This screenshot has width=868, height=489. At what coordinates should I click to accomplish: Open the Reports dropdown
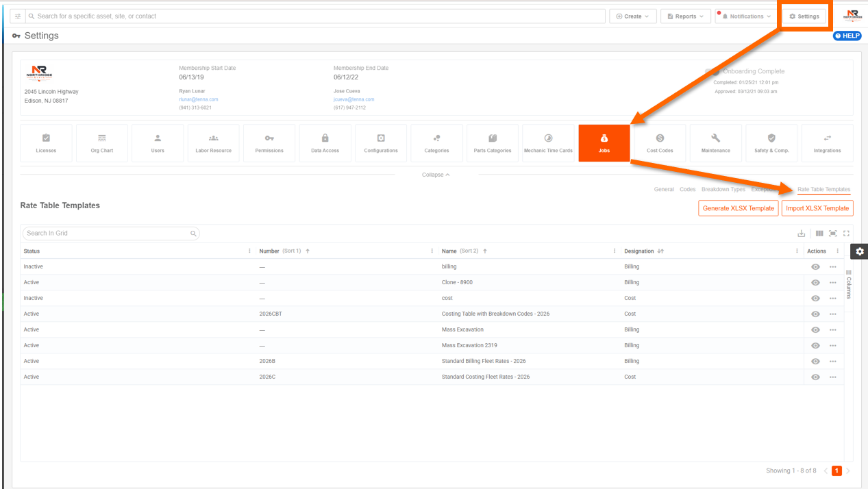coord(685,16)
